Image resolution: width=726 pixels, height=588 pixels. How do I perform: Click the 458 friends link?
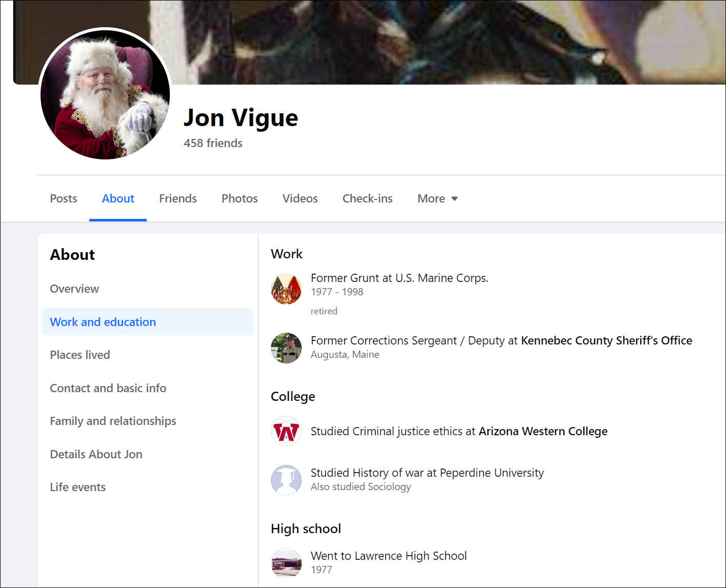213,144
